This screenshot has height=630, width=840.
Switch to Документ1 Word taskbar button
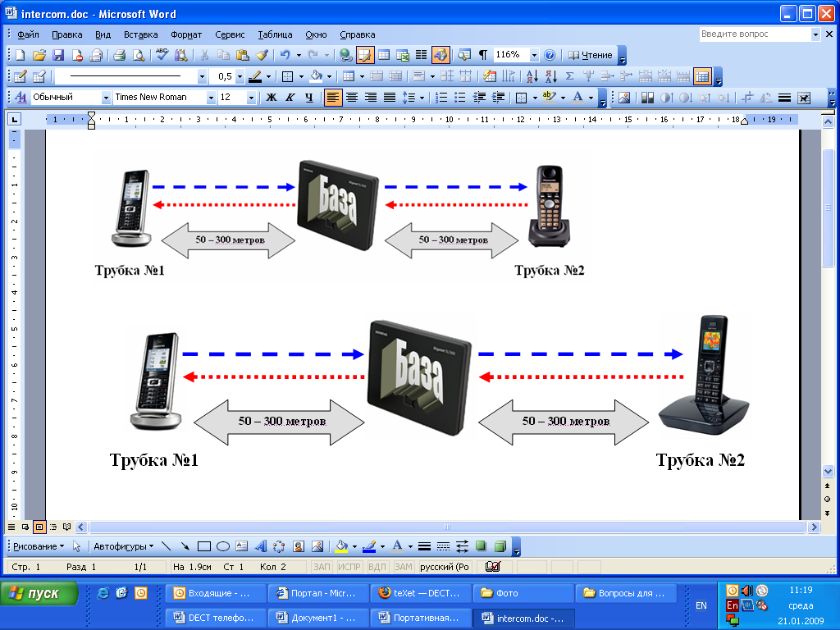(x=318, y=618)
